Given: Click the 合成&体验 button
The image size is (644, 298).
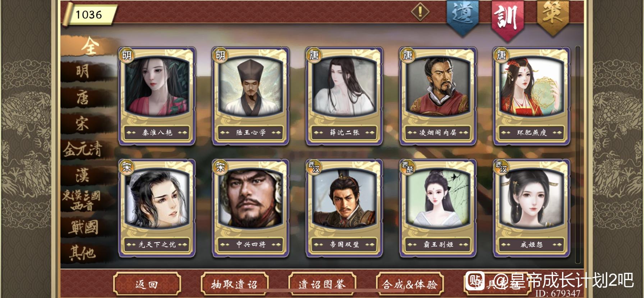Looking at the screenshot, I should point(410,285).
